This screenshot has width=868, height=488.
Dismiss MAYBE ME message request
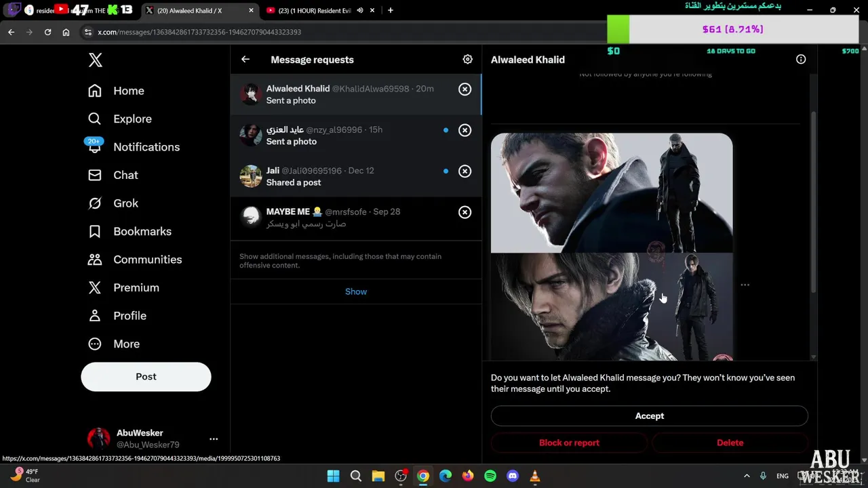pos(465,212)
